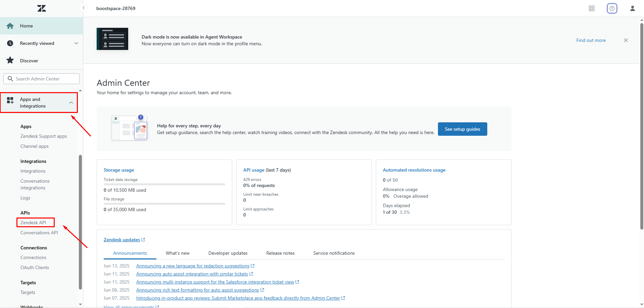Click the main page vertical scrollbar
The image size is (644, 308).
642,126
